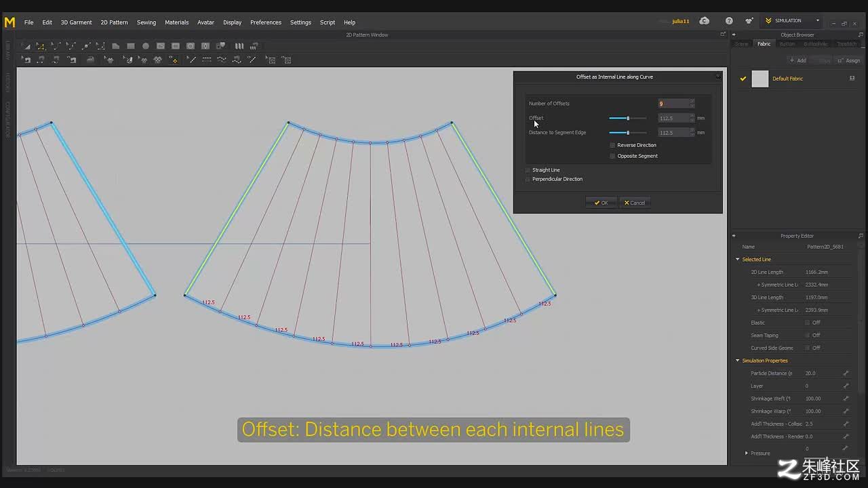This screenshot has width=868, height=488.
Task: Open the 3D Garment menu
Action: (76, 22)
